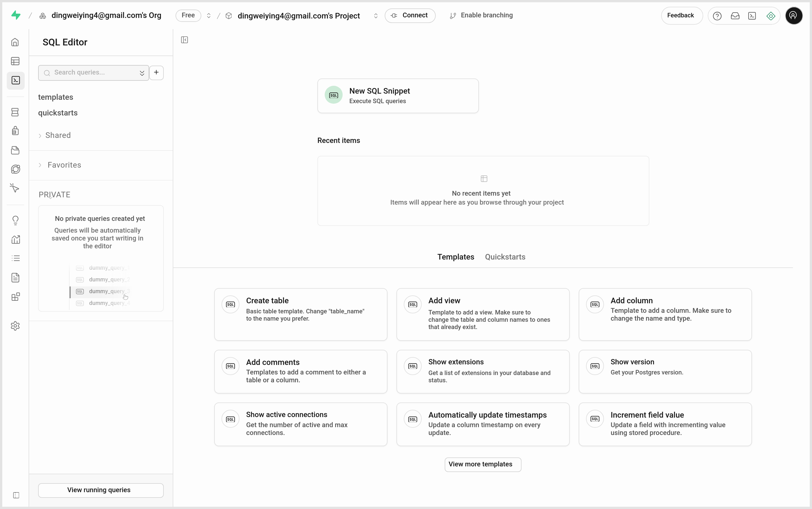Screen dimensions: 812x509
Task: Open the API Docs document icon
Action: click(15, 277)
